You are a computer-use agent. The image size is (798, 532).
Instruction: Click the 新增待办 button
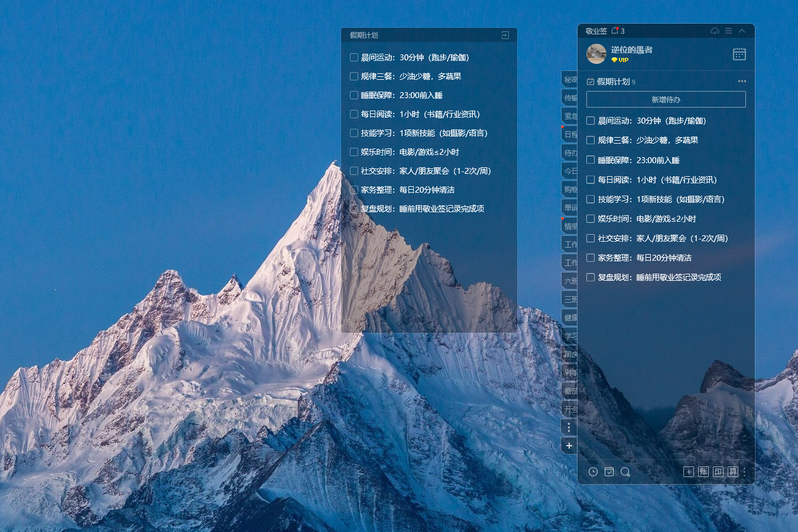[x=666, y=99]
